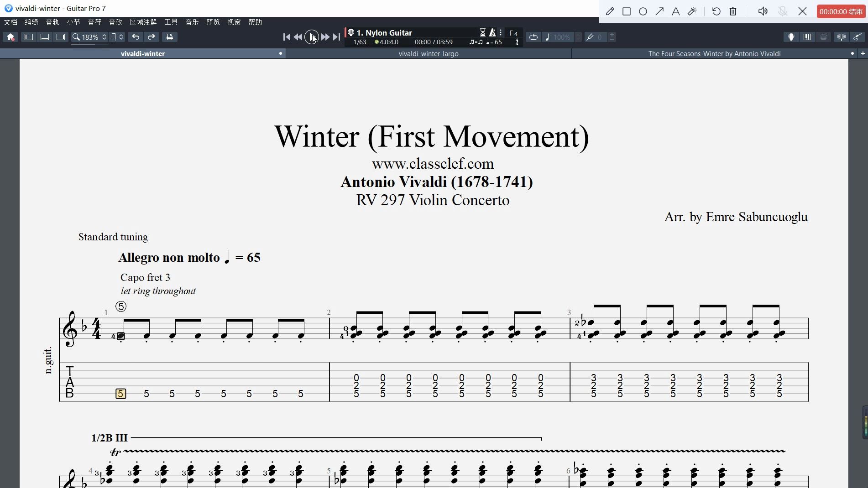
Task: Click the volume level meter on right edge
Action: coord(865,422)
